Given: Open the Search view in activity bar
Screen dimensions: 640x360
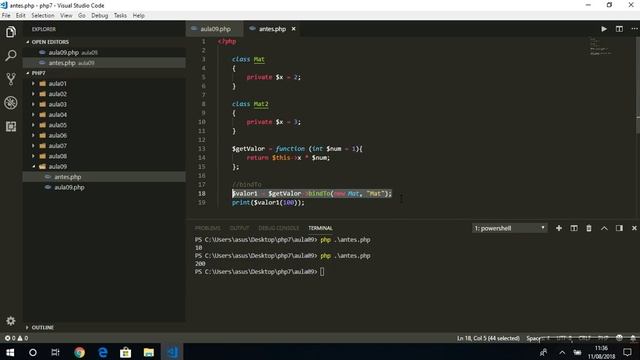Looking at the screenshot, I should [x=11, y=56].
